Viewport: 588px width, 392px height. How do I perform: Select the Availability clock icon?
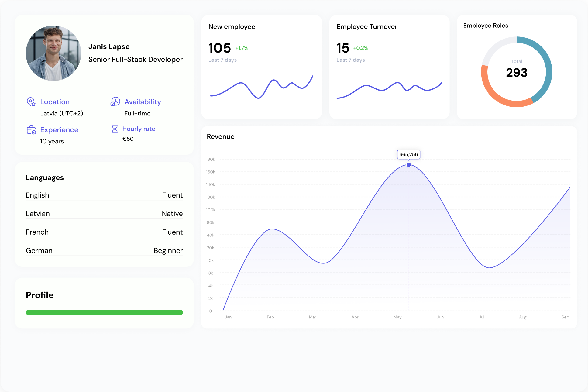click(115, 102)
